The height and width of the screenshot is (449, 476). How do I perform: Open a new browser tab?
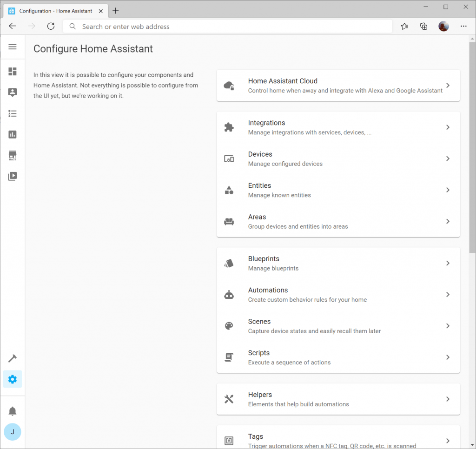point(115,10)
